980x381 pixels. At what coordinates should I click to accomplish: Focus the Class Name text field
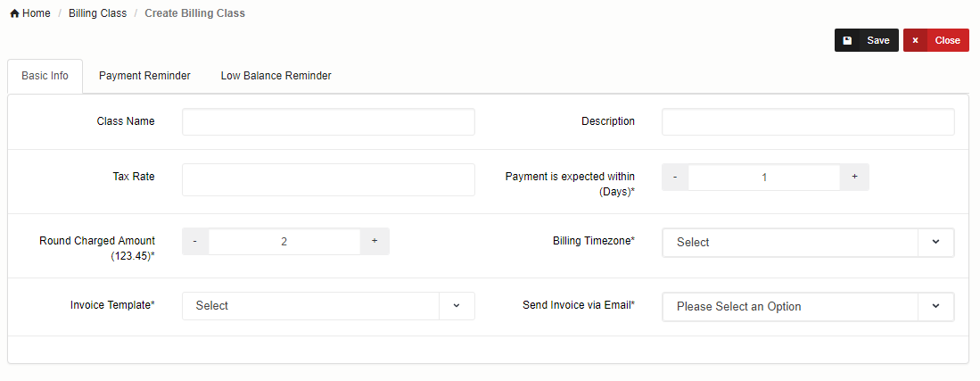[328, 122]
